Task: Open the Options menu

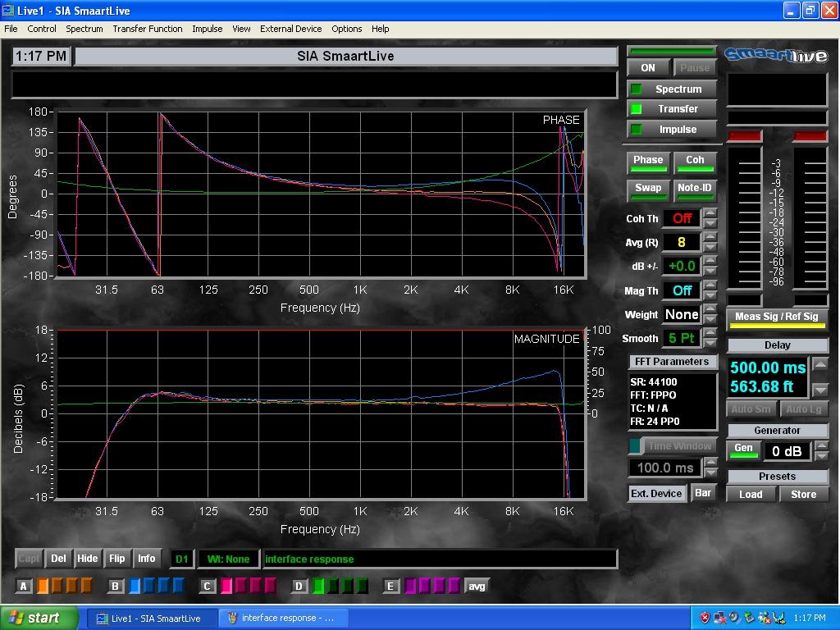Action: (347, 29)
